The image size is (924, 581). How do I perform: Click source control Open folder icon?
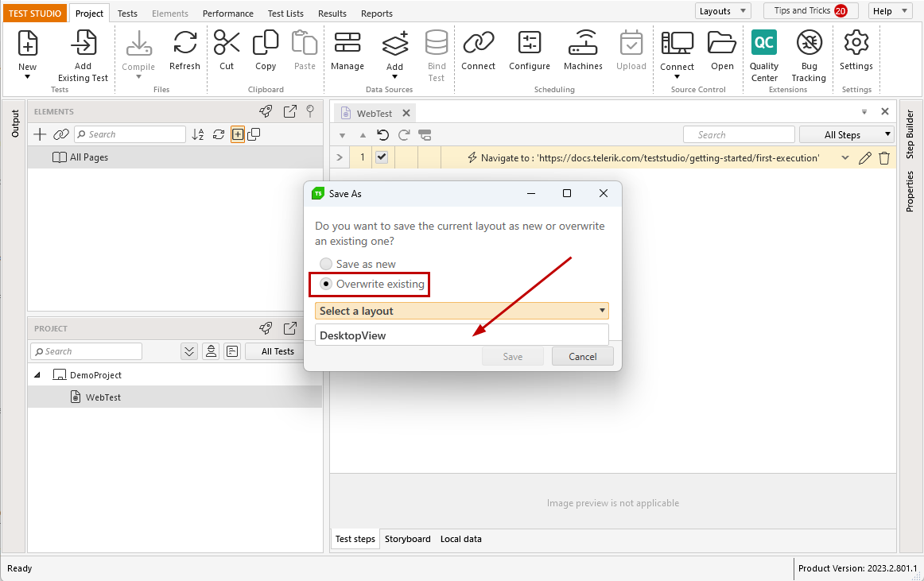(722, 43)
